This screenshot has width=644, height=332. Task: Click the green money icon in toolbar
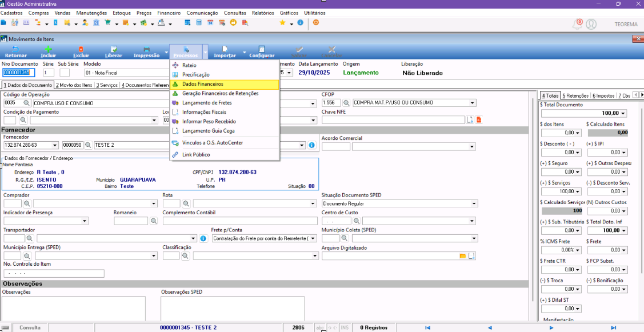point(143,23)
